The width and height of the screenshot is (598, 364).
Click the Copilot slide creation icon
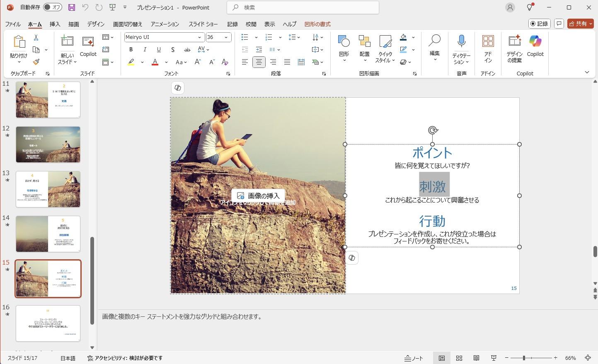[x=88, y=46]
